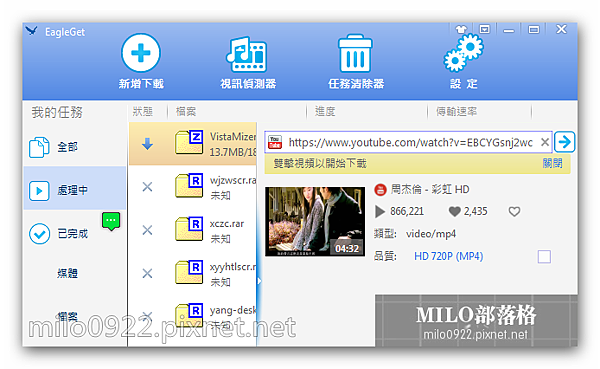Click the 傳輸速率 column header
The height and width of the screenshot is (369, 600).
pyautogui.click(x=457, y=111)
